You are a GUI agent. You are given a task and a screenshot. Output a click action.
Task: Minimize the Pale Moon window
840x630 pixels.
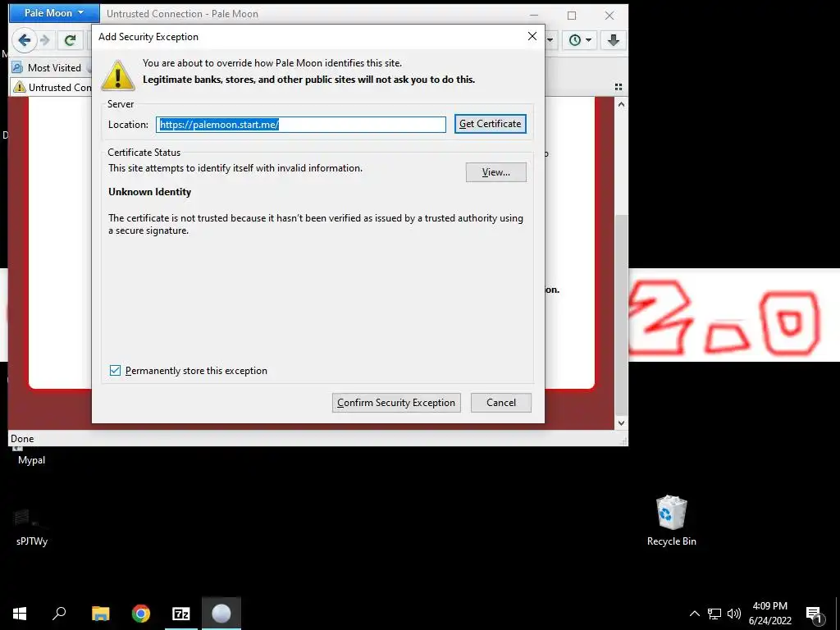[533, 15]
